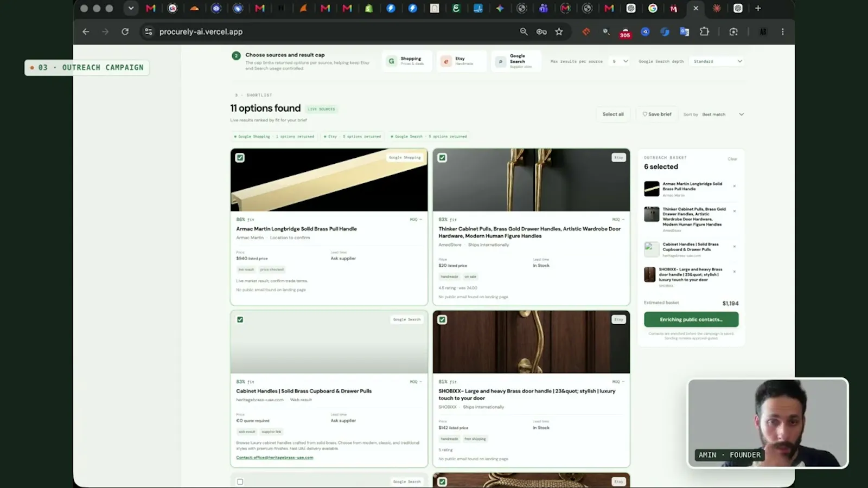
Task: Click the Cabinet Handles Solid Brass card title
Action: (304, 391)
